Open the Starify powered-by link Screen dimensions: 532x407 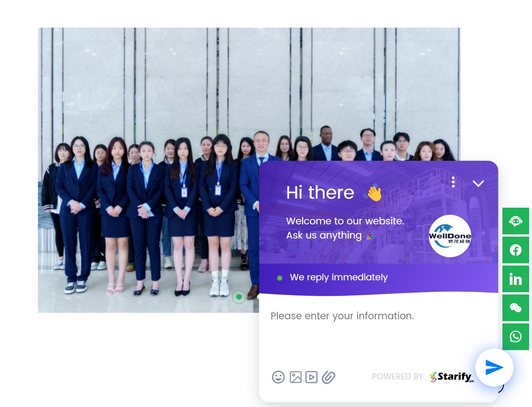click(x=452, y=377)
